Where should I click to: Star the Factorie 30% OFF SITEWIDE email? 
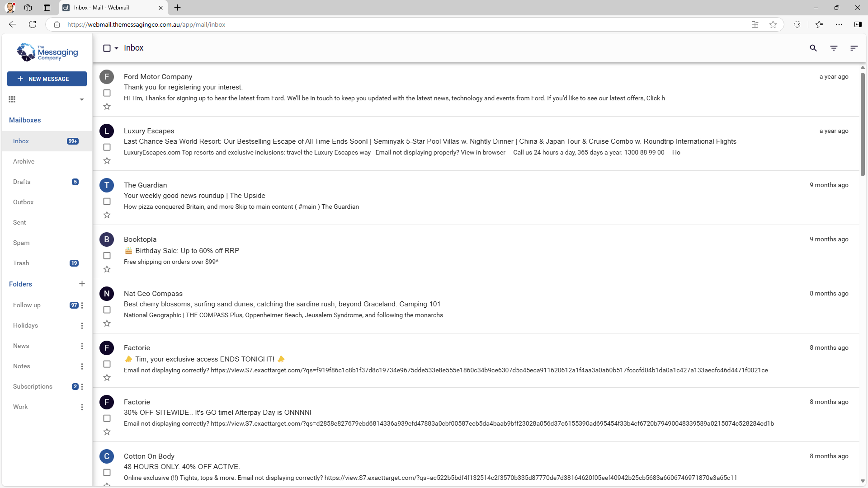tap(107, 432)
